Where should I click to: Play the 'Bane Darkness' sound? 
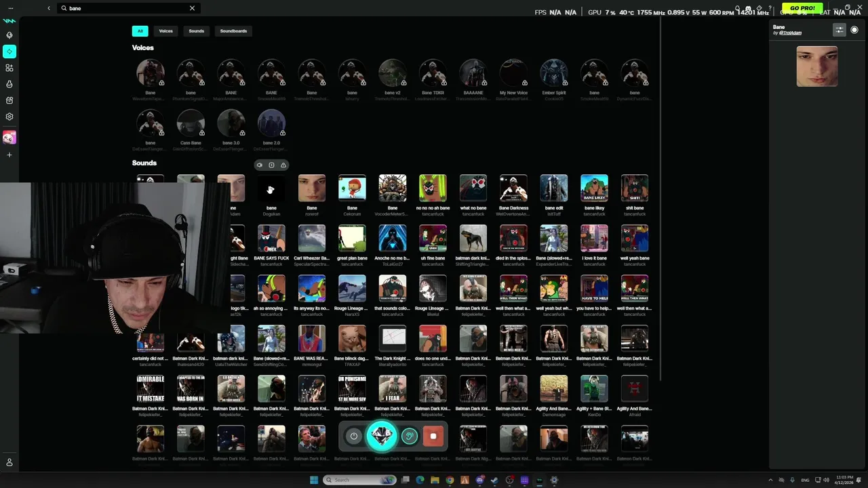point(513,188)
